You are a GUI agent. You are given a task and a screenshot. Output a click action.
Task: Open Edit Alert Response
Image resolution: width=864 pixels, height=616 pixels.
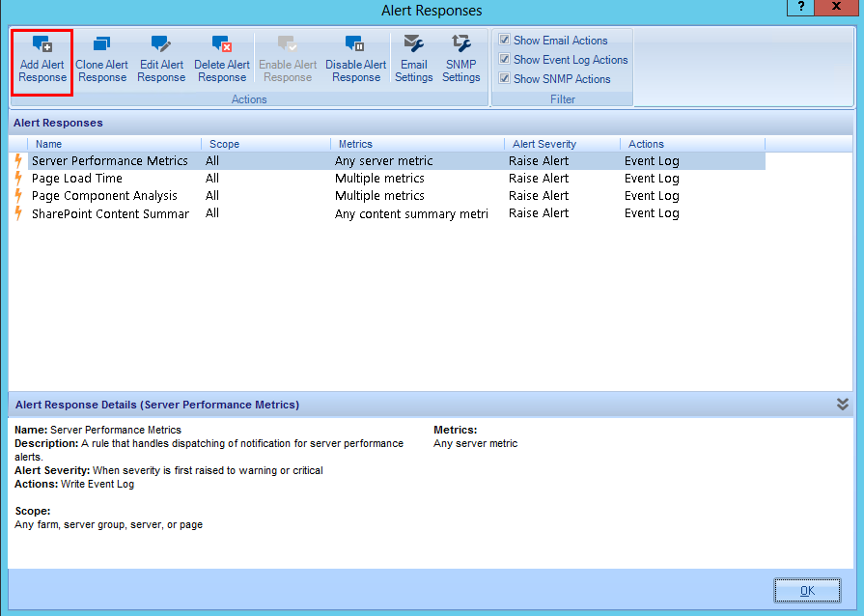(160, 56)
